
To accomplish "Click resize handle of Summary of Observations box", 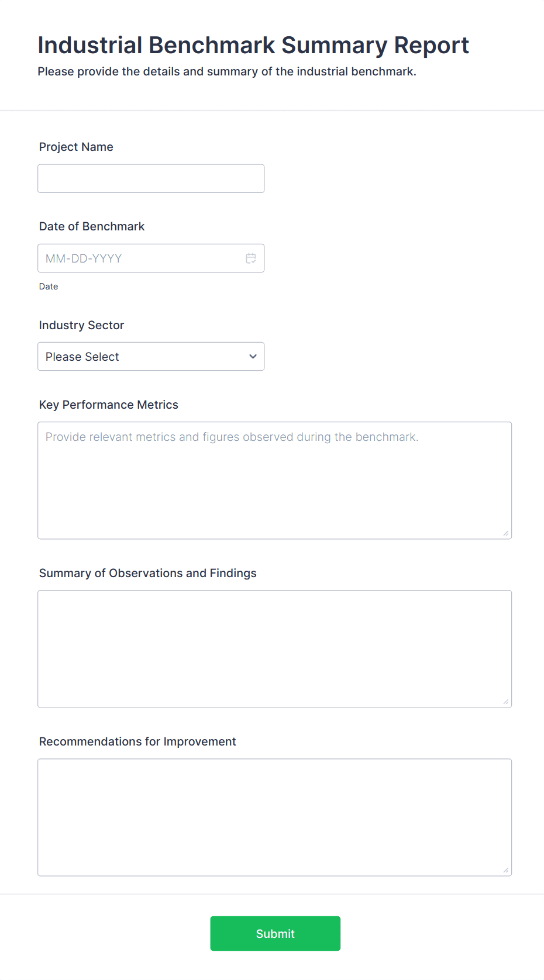I will point(505,701).
